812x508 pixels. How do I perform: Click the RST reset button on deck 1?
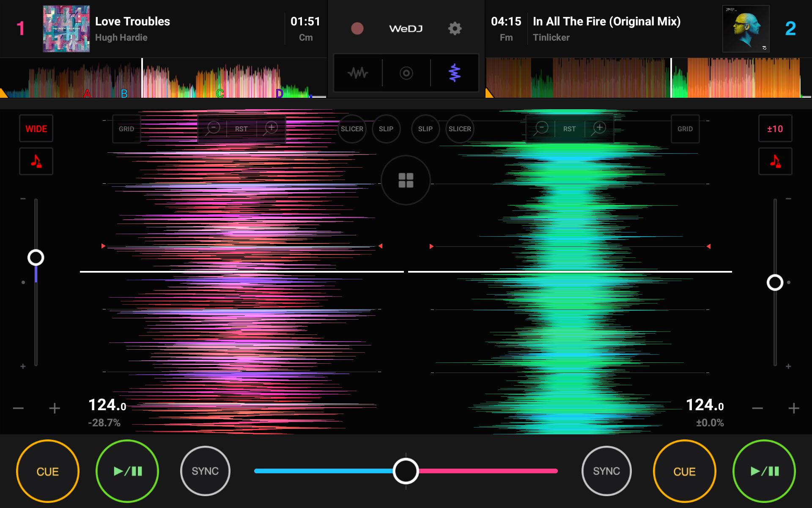[x=241, y=128]
